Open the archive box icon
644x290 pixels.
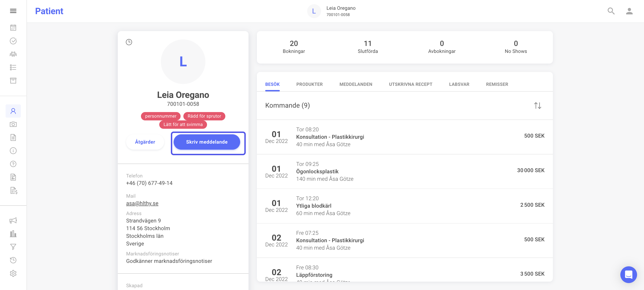click(x=13, y=81)
